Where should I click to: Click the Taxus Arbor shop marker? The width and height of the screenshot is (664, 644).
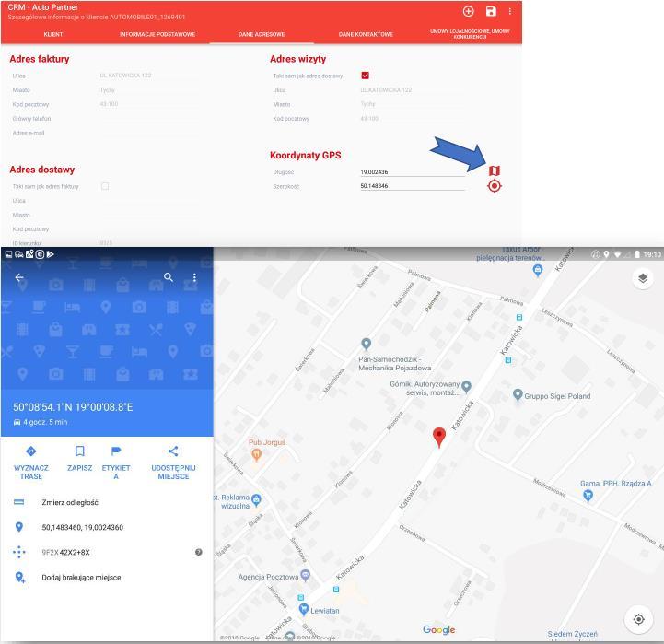point(538,270)
